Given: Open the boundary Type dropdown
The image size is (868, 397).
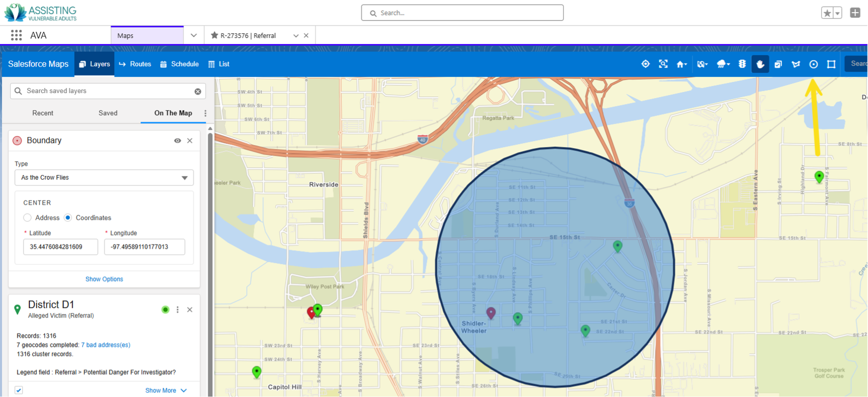Looking at the screenshot, I should point(104,177).
